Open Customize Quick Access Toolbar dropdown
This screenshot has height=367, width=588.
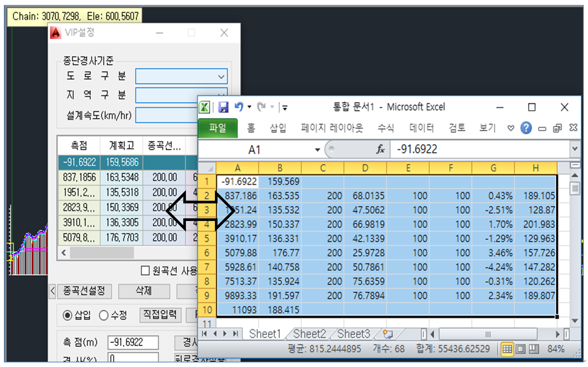tap(285, 107)
